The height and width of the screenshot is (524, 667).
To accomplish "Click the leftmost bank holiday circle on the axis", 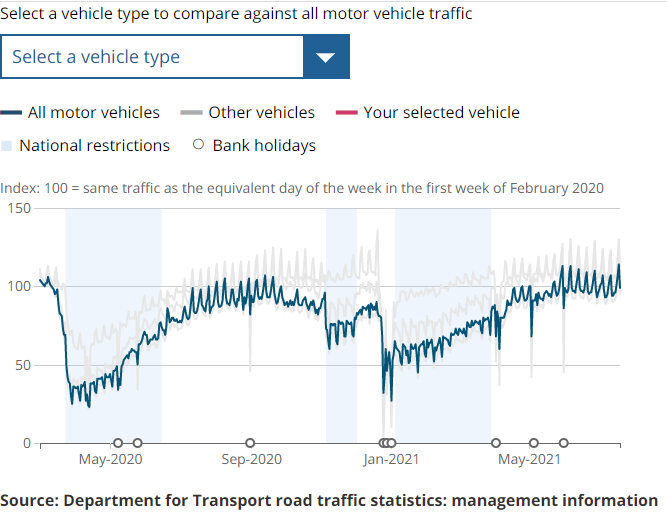I will click(x=118, y=443).
